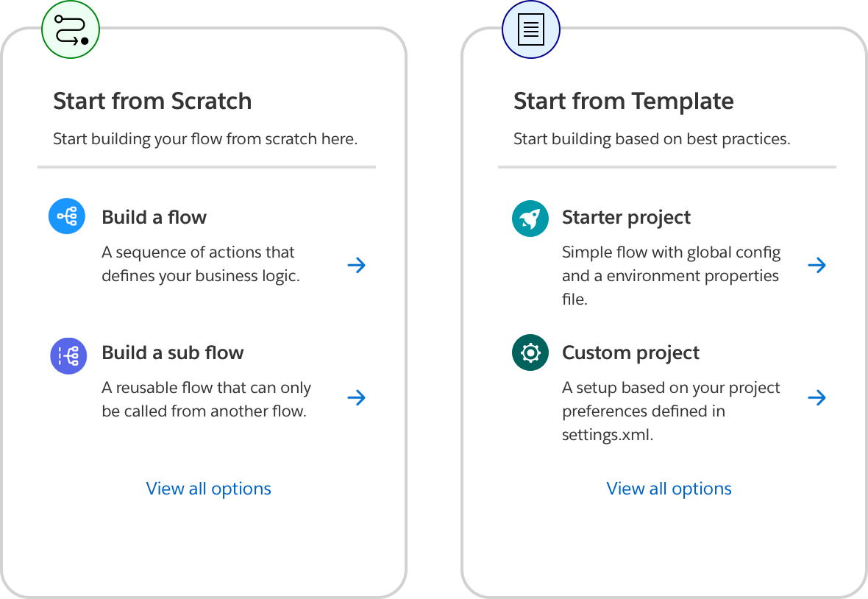Click the arrow next to Custom project
This screenshot has width=868, height=599.
[x=817, y=397]
